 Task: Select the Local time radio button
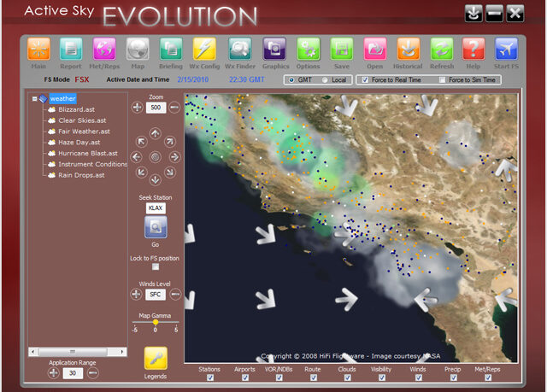326,79
